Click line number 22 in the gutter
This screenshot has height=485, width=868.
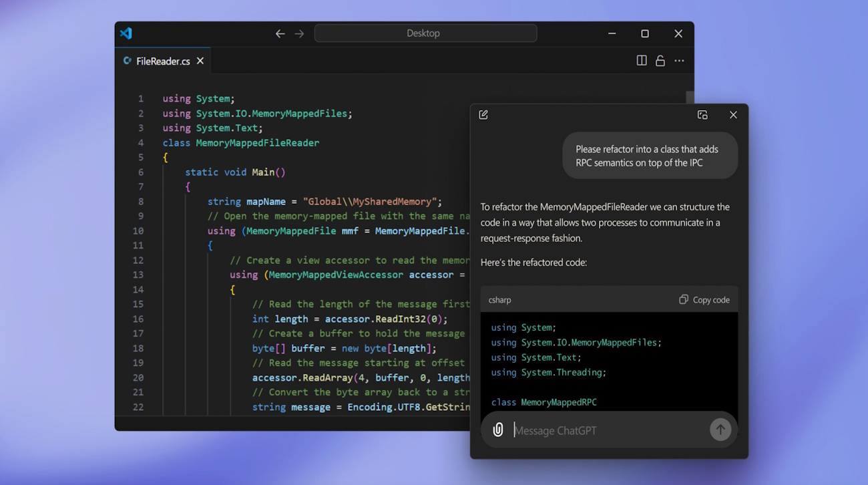138,408
